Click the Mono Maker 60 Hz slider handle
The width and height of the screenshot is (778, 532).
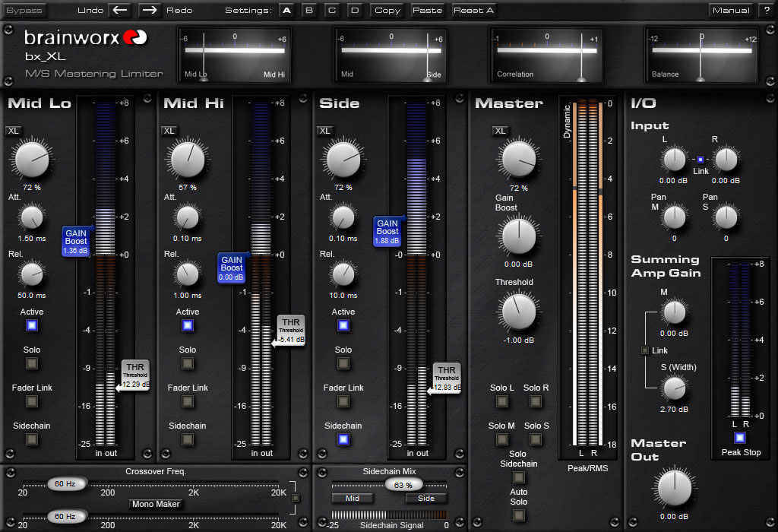66,516
